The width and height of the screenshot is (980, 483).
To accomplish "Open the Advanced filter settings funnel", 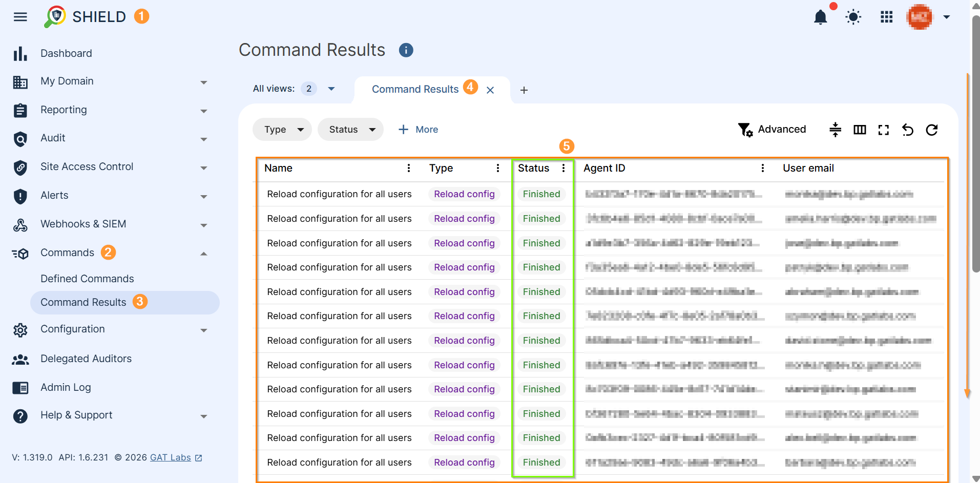I will click(x=745, y=129).
